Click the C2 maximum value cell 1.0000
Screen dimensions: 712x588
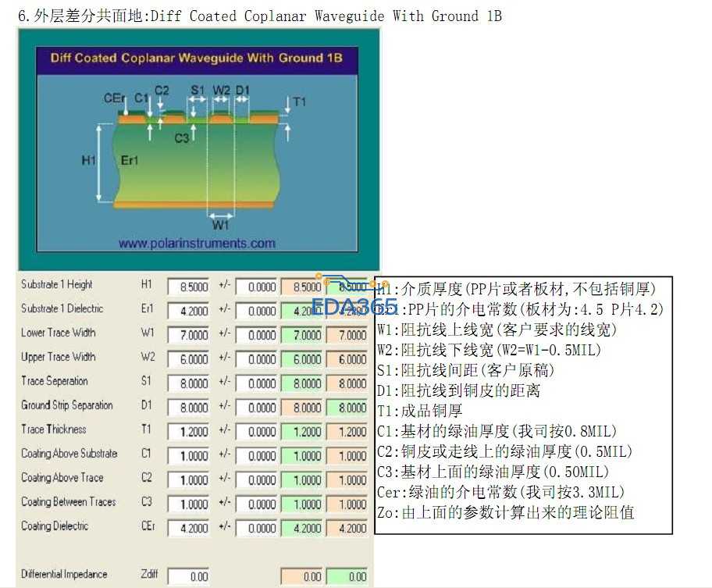point(347,480)
